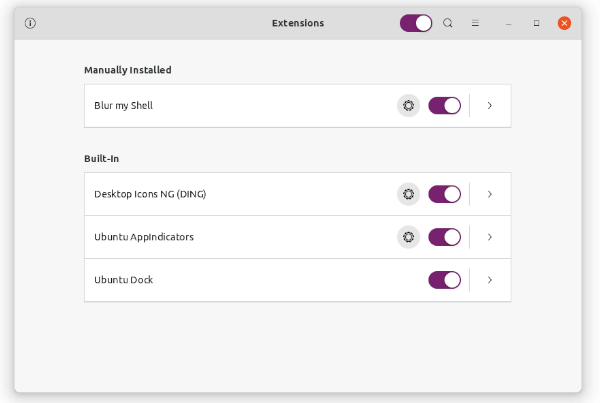Image resolution: width=600 pixels, height=403 pixels.
Task: Expand Desktop Icons NG details chevron
Action: tap(490, 194)
